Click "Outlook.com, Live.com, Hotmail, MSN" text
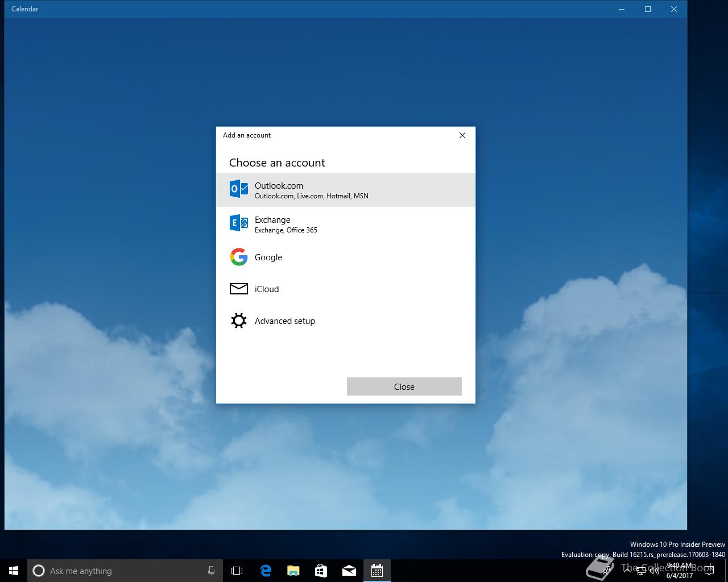This screenshot has width=728, height=582. [x=312, y=196]
